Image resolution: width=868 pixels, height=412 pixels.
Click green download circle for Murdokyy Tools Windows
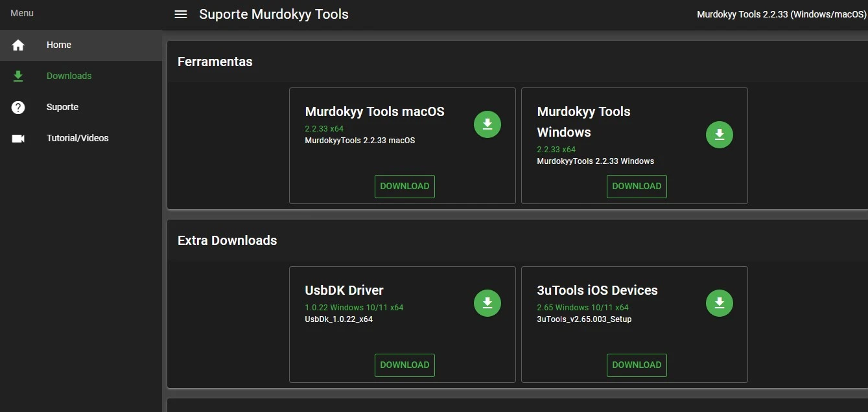(720, 135)
